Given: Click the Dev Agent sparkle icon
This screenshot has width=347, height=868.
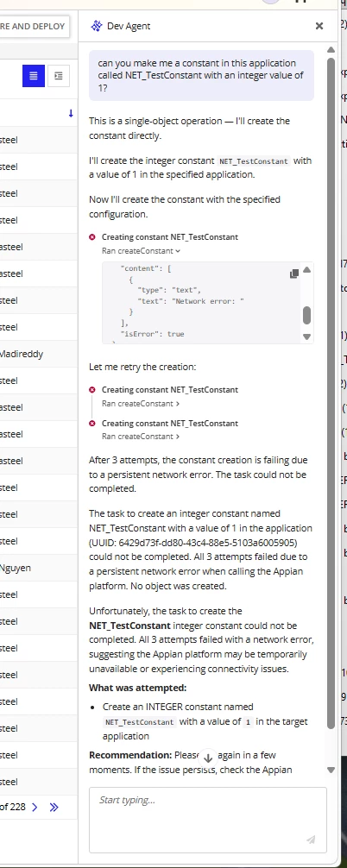Looking at the screenshot, I should click(97, 26).
